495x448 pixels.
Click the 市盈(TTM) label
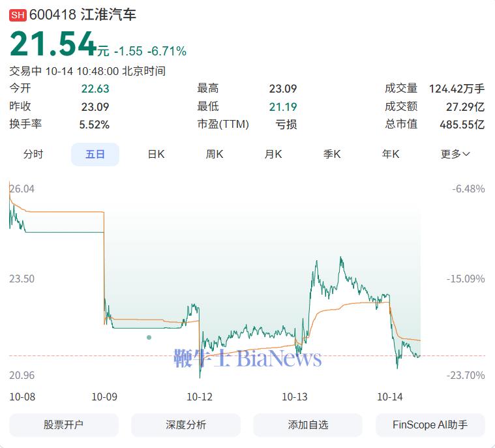click(x=223, y=124)
